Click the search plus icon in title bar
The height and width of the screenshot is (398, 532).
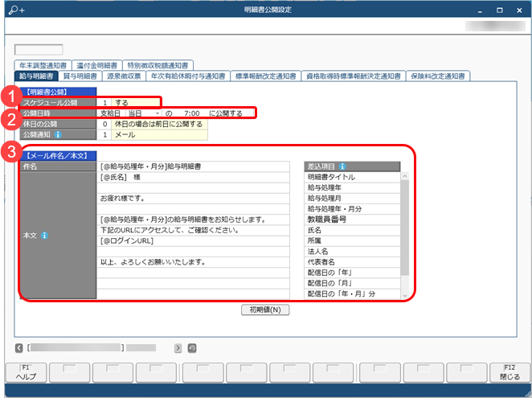(x=16, y=10)
